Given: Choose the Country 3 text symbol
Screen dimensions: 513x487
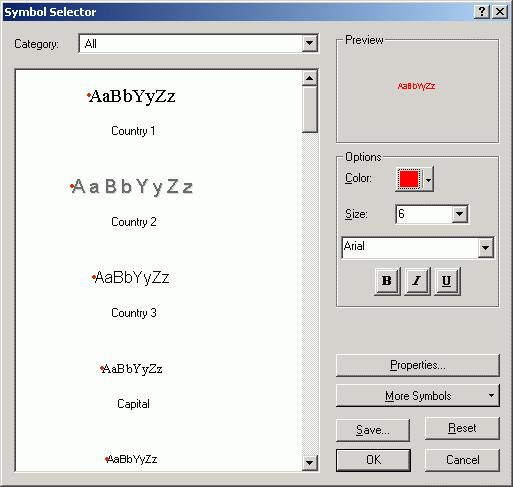Looking at the screenshot, I should pos(133,293).
